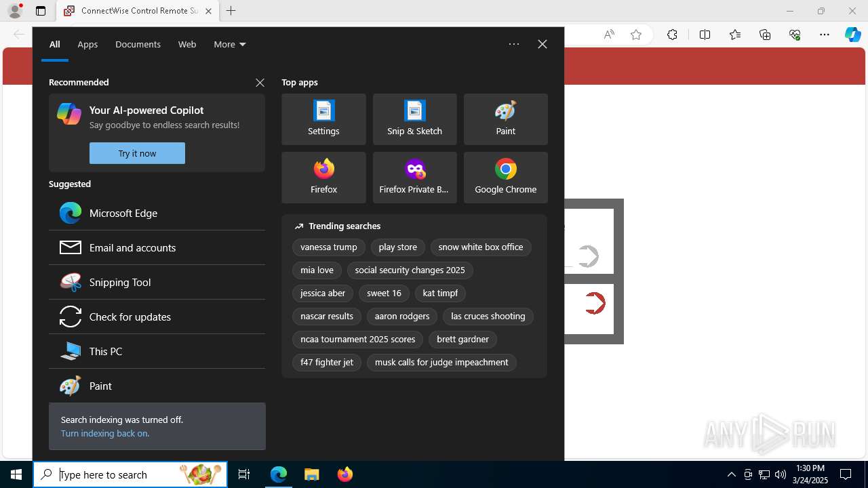This screenshot has width=868, height=488.
Task: Open the Settings top app tile
Action: pyautogui.click(x=323, y=119)
